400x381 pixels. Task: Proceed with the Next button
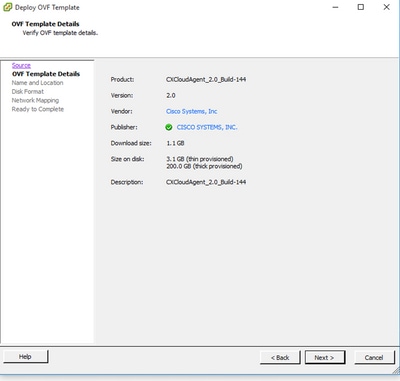tap(325, 358)
